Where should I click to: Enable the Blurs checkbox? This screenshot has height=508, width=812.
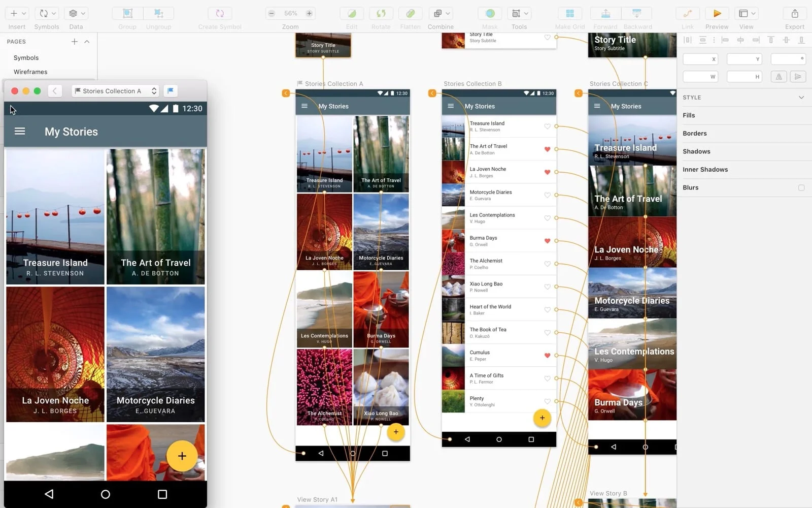click(801, 187)
